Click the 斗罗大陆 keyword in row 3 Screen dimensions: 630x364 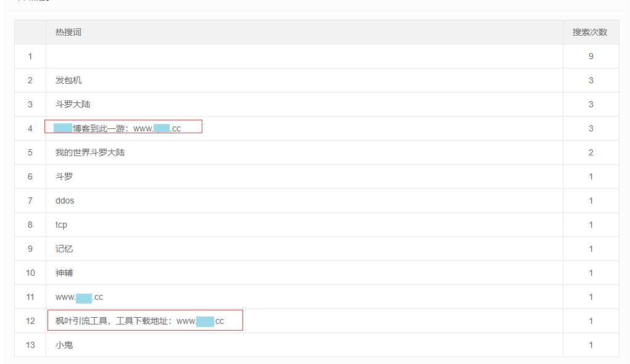73,104
